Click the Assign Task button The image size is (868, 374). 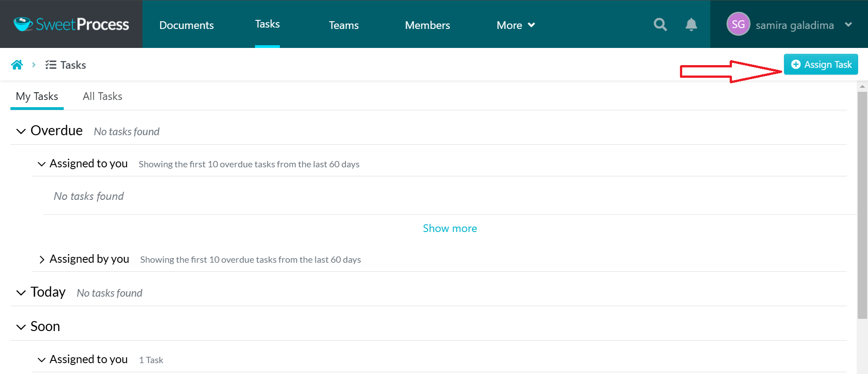[x=821, y=64]
